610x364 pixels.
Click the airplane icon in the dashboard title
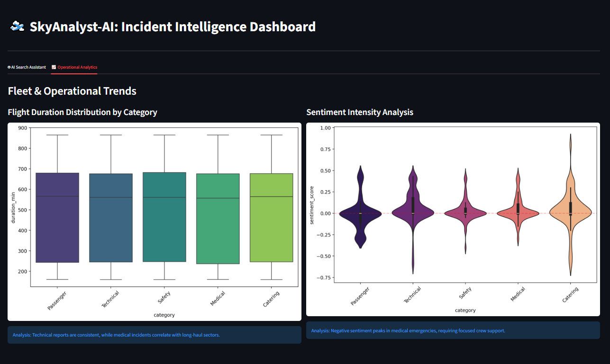(x=17, y=26)
